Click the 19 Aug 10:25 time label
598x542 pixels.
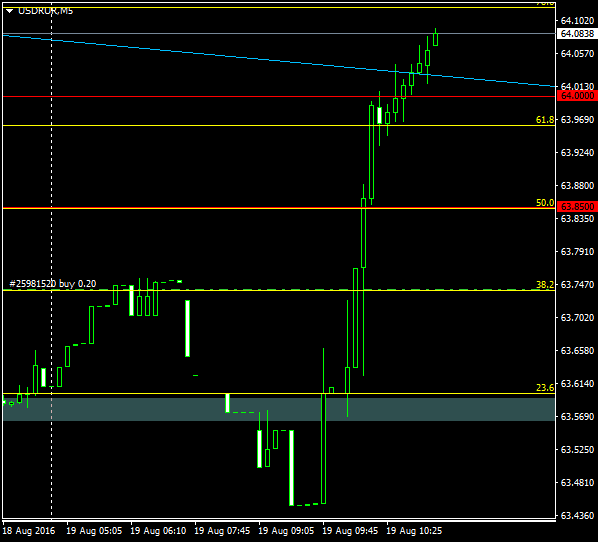(x=415, y=531)
